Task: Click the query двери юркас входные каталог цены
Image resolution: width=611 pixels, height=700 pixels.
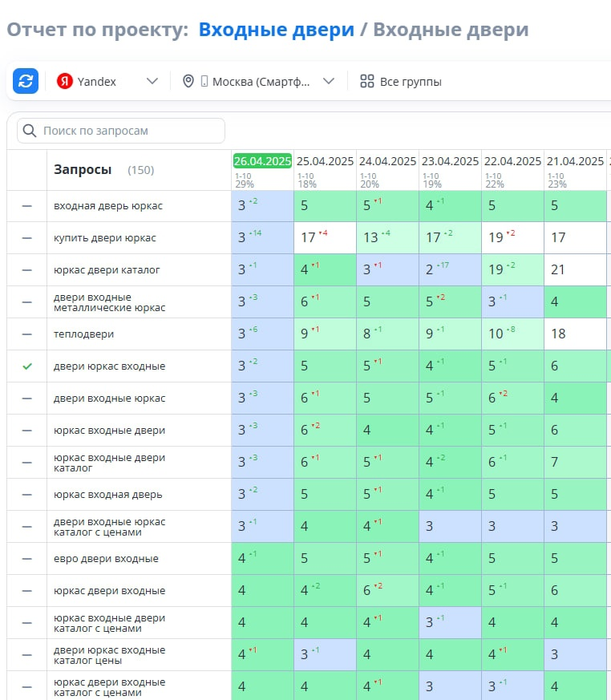Action: tap(109, 655)
